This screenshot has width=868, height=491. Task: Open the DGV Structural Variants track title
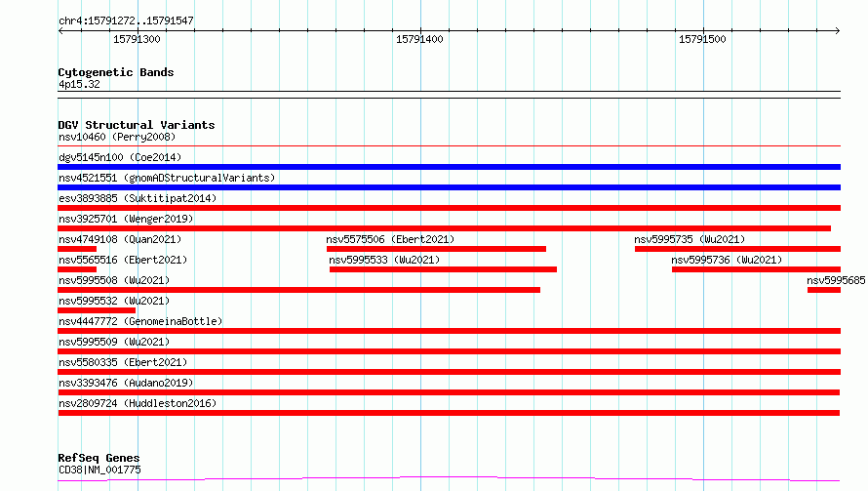(x=137, y=125)
